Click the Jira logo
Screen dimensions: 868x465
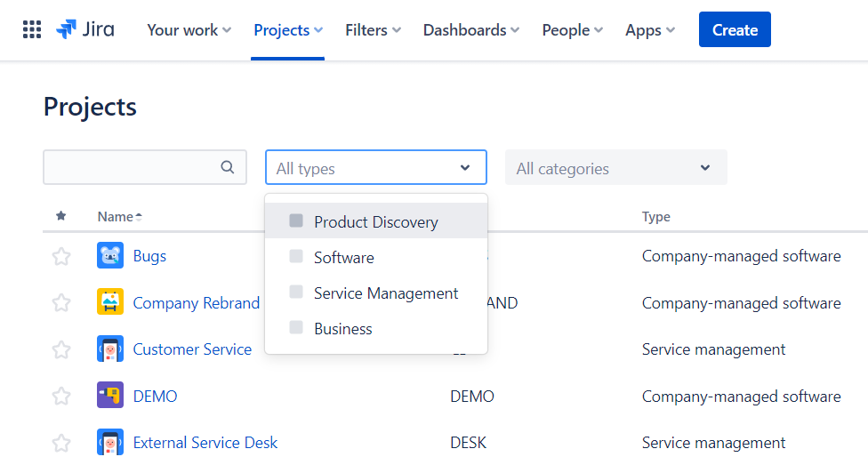point(85,29)
